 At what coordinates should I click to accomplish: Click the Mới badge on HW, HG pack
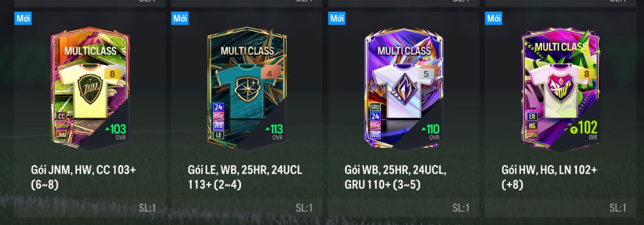pos(494,19)
